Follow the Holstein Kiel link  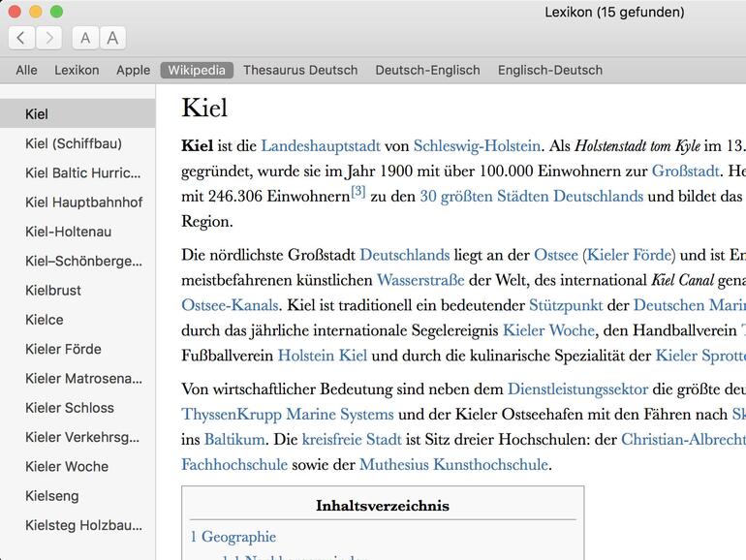pyautogui.click(x=322, y=356)
